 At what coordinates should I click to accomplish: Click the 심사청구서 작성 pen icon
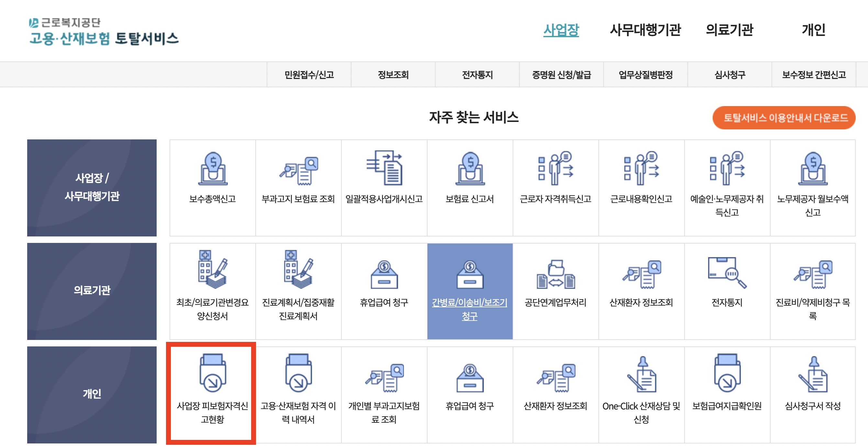[812, 374]
